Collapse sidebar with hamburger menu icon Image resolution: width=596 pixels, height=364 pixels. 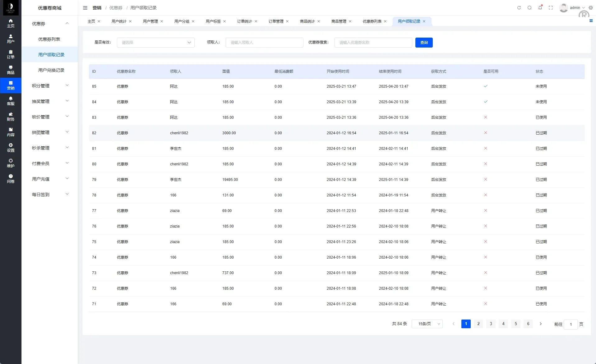tap(85, 8)
